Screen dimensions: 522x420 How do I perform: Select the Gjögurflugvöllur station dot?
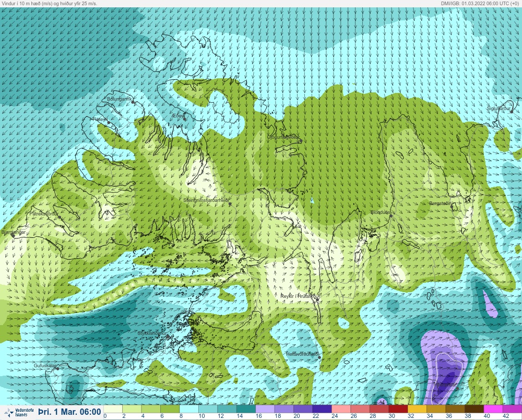pyautogui.click(x=301, y=141)
